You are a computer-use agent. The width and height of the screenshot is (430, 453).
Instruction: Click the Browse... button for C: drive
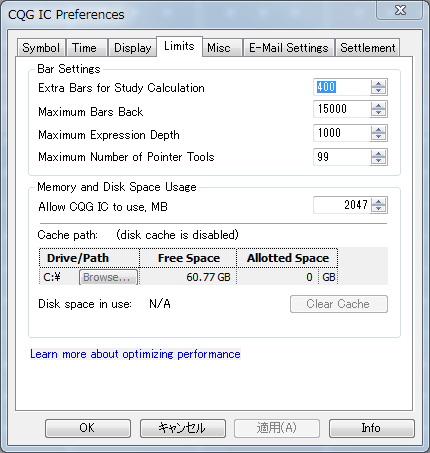click(108, 277)
